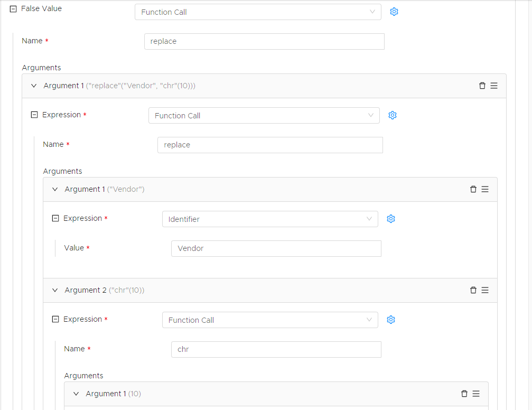
Task: Click gear icon beside False Value dropdown
Action: (394, 12)
